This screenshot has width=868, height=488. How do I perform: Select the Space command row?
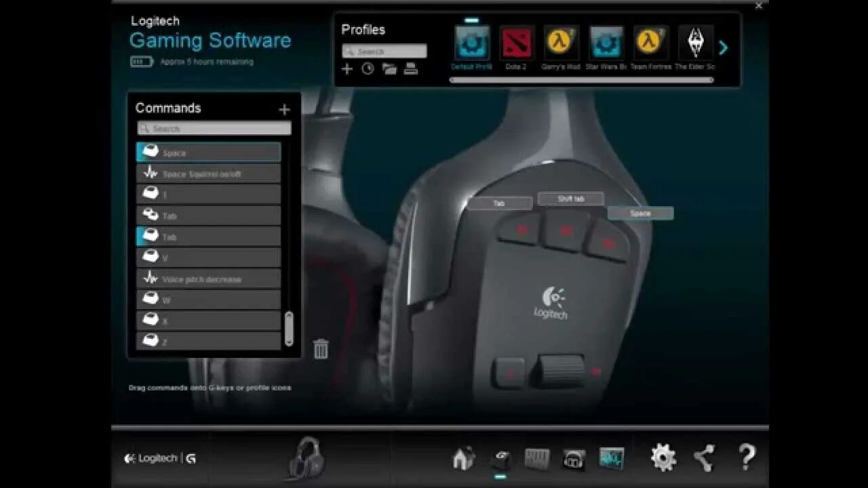click(x=209, y=152)
